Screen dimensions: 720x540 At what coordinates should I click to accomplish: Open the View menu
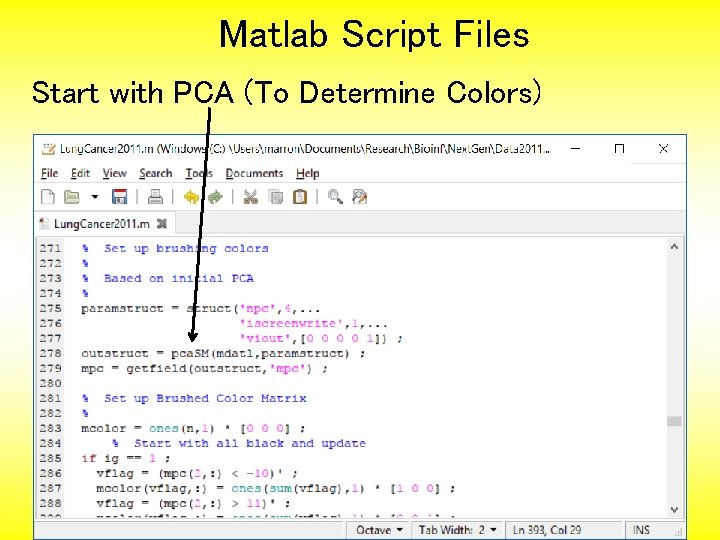(114, 173)
